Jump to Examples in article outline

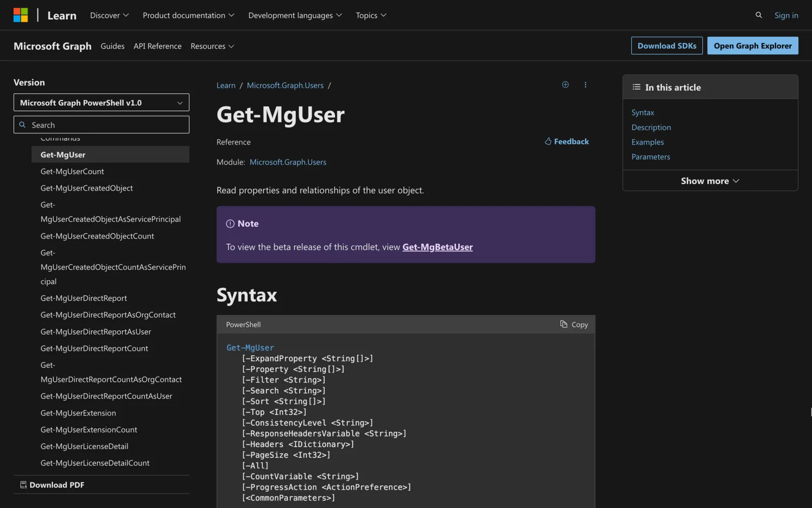[x=648, y=142]
